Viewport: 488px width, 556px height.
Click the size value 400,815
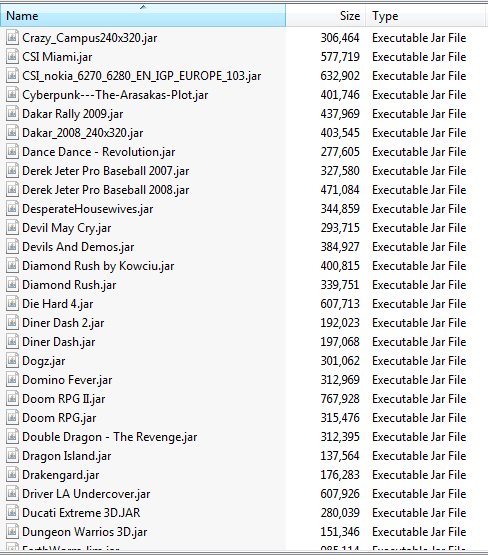point(340,266)
